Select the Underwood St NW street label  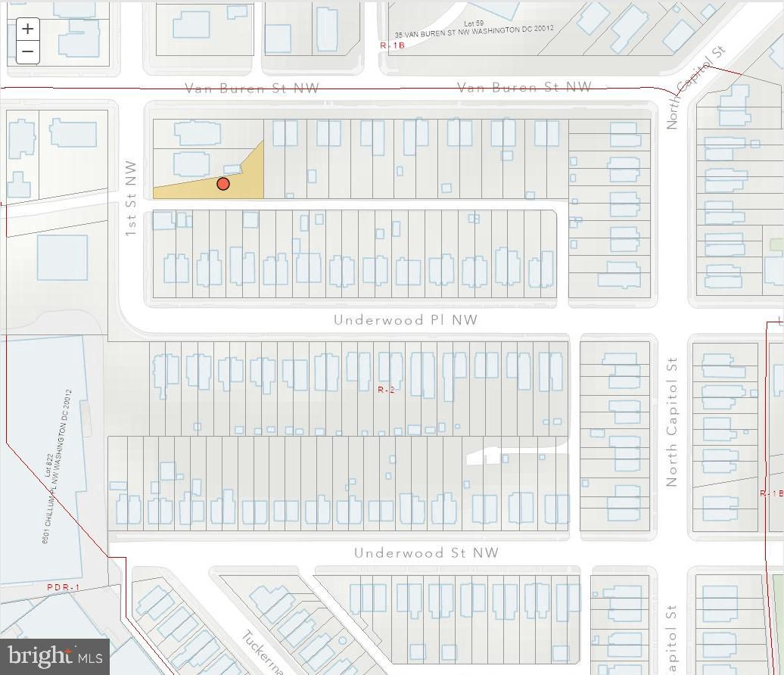(426, 552)
